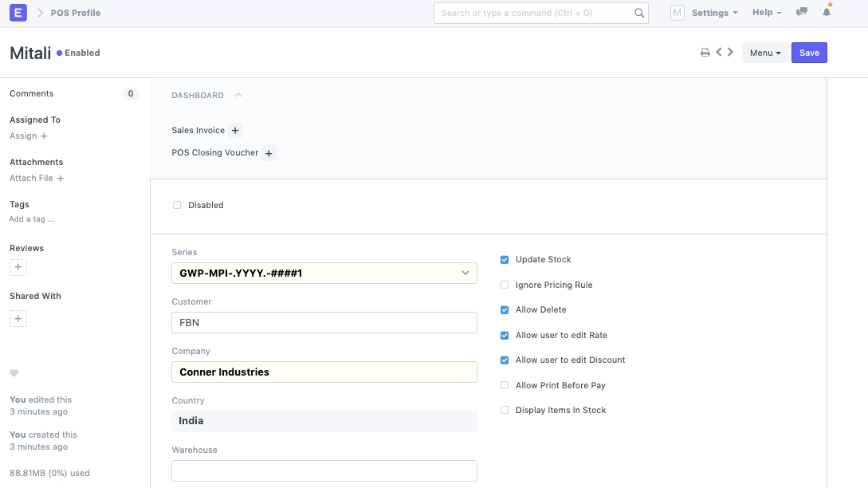868x488 pixels.
Task: Add new Sales Invoice plus icon
Action: (235, 131)
